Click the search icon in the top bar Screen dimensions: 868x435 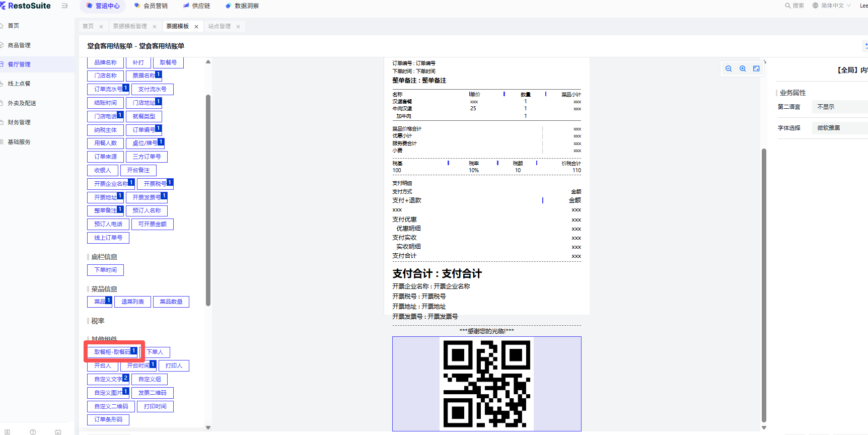click(788, 6)
